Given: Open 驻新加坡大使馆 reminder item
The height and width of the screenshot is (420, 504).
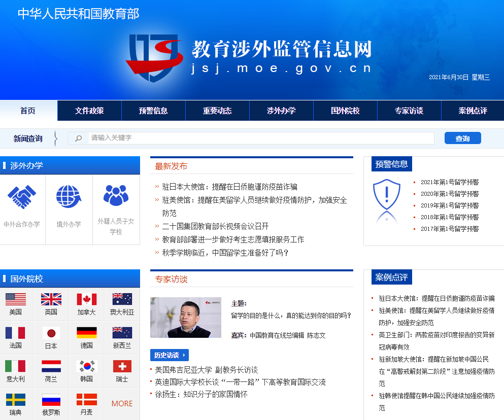Looking at the screenshot, I should [436, 371].
